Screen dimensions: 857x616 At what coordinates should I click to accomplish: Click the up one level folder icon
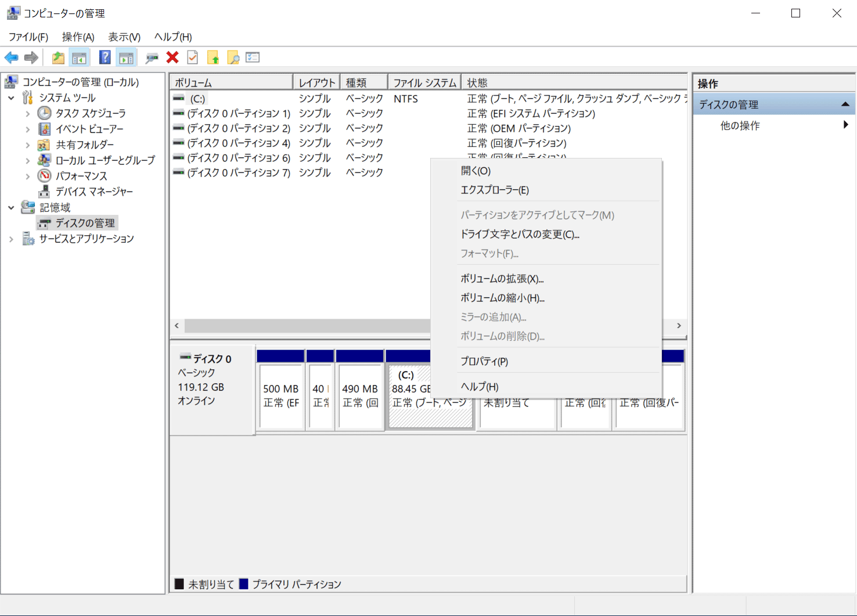click(58, 57)
